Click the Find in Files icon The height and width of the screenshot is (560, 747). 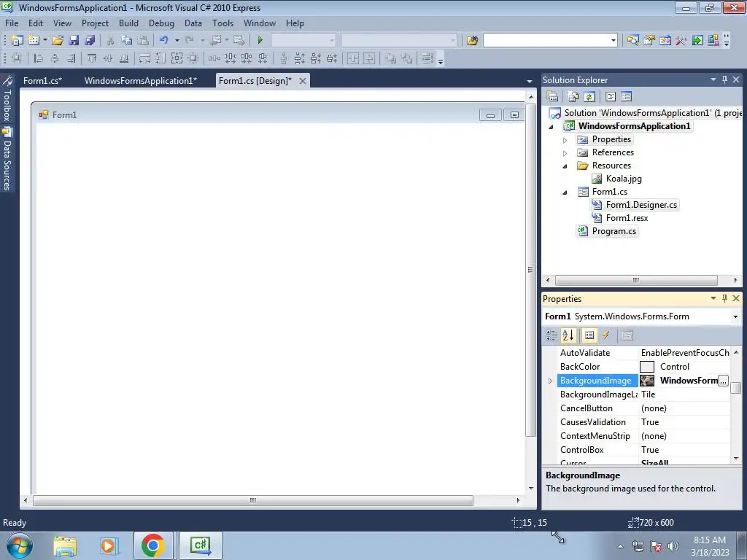click(x=472, y=41)
